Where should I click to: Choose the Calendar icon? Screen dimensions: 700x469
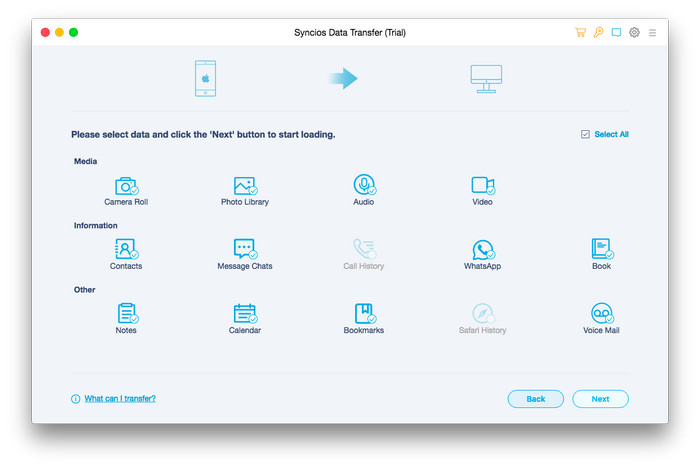pyautogui.click(x=245, y=313)
